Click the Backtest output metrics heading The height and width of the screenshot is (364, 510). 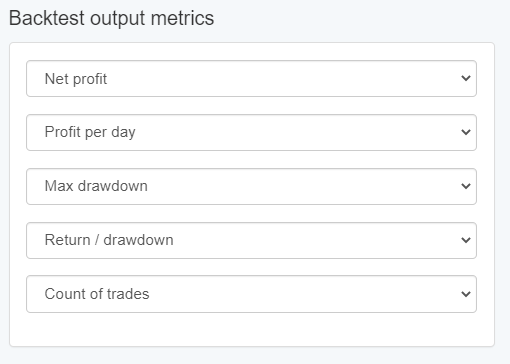pos(111,18)
